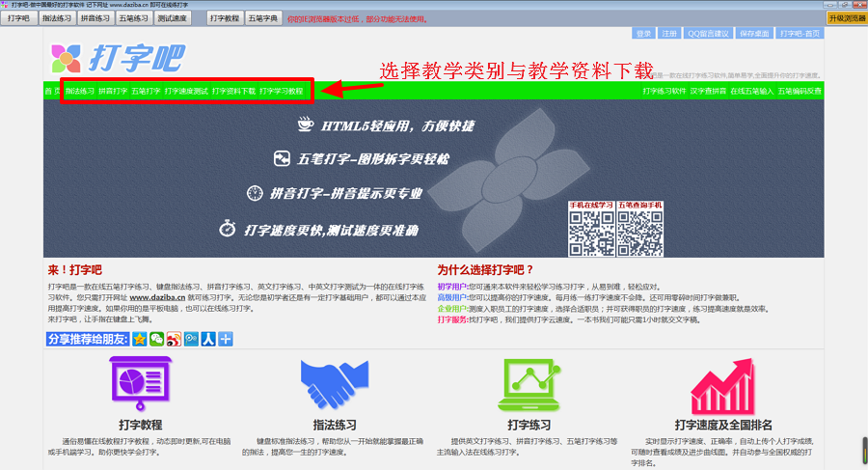This screenshot has width=868, height=470.
Task: Select 打字资料下载 in the green nav bar
Action: click(x=233, y=91)
